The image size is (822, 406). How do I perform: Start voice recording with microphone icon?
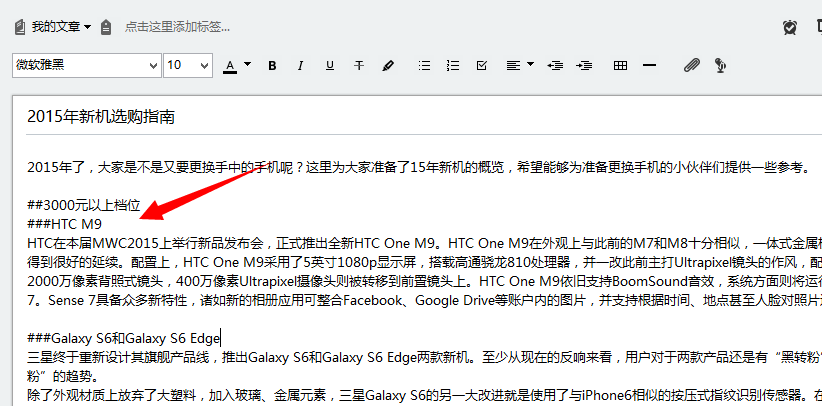720,66
